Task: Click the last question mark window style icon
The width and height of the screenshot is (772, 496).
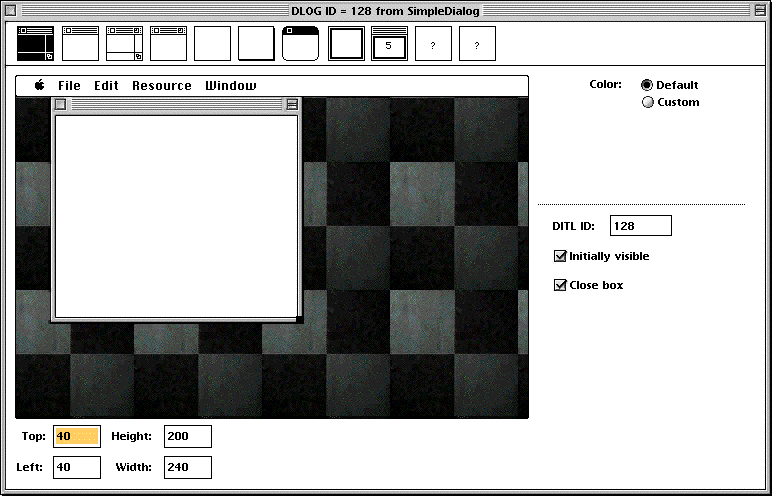Action: 477,44
